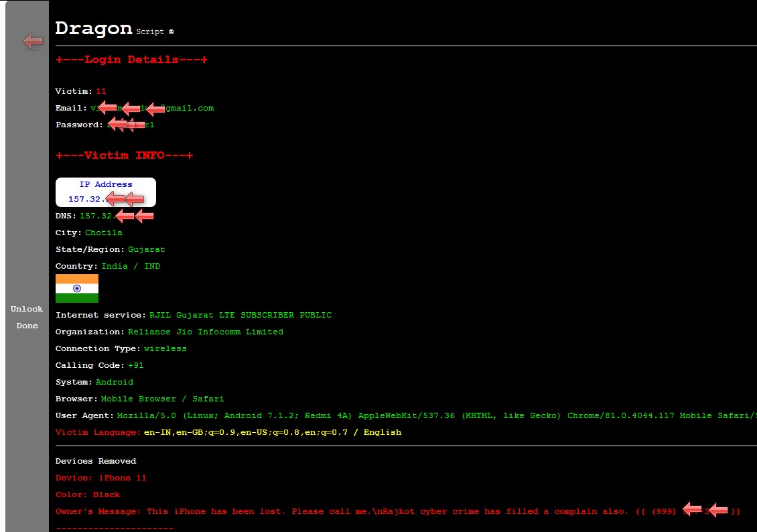The image size is (757, 532).
Task: Click "Mobile Browser / Safari" browser value
Action: coord(162,399)
